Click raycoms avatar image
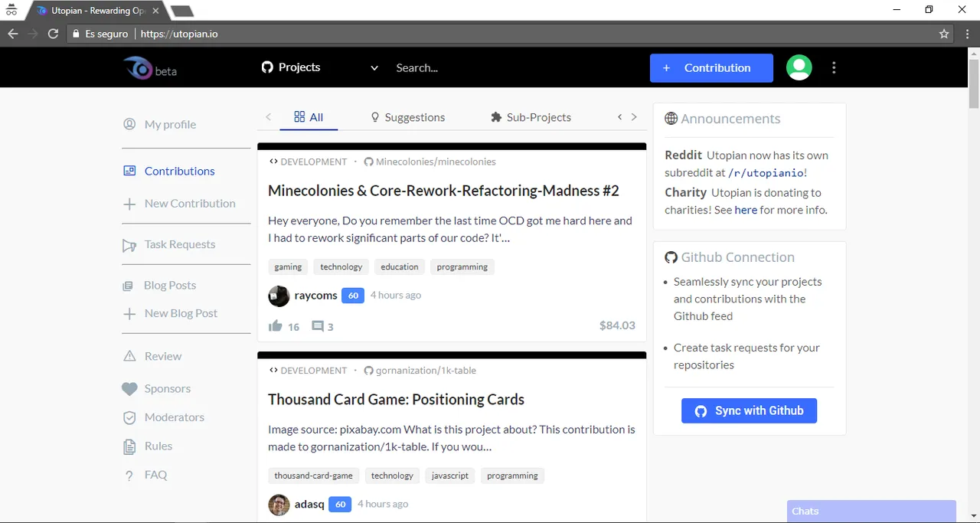The height and width of the screenshot is (523, 980). 279,296
